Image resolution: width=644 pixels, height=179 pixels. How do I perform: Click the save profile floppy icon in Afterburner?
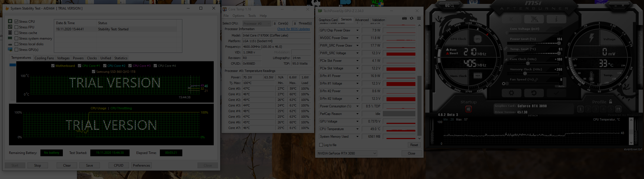(x=618, y=109)
